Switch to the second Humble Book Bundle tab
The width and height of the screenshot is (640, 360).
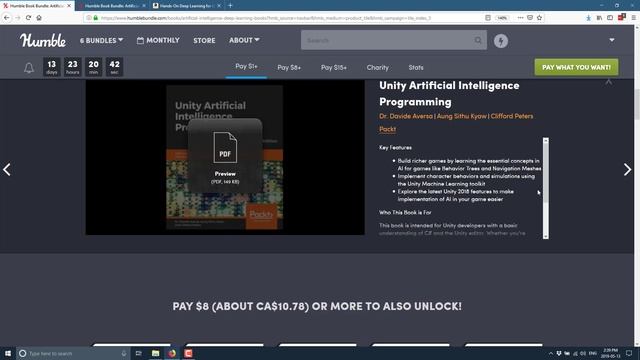[x=111, y=6]
